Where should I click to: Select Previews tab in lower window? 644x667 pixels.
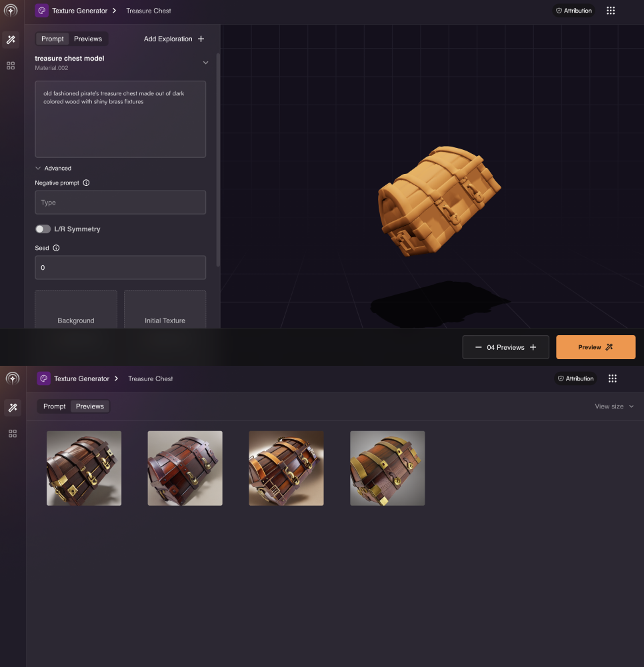pyautogui.click(x=90, y=406)
